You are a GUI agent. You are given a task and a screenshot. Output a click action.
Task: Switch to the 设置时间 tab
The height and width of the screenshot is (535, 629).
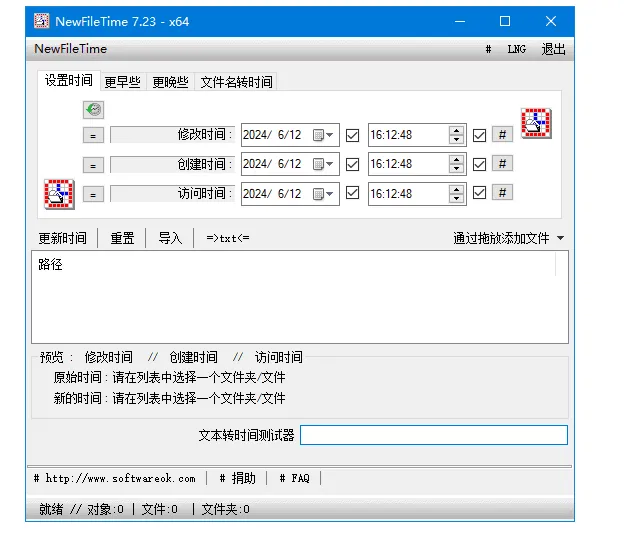69,80
